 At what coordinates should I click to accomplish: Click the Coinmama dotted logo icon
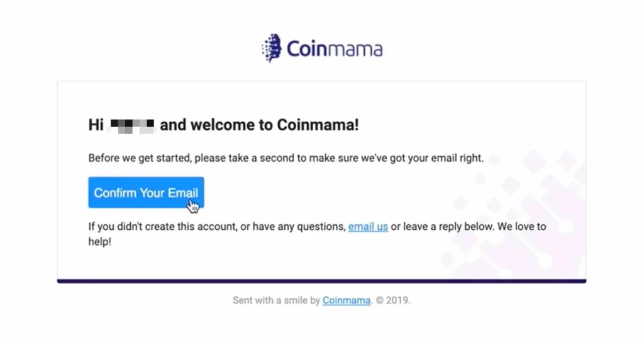coord(271,48)
